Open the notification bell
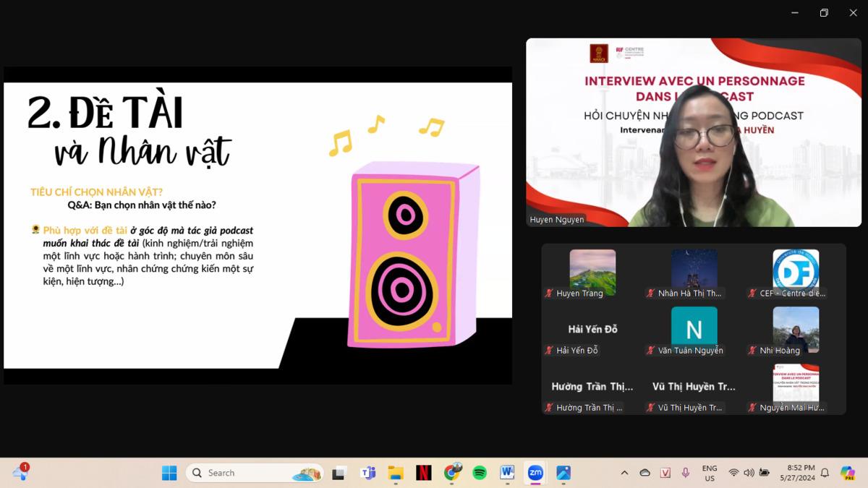The height and width of the screenshot is (488, 868). [825, 473]
